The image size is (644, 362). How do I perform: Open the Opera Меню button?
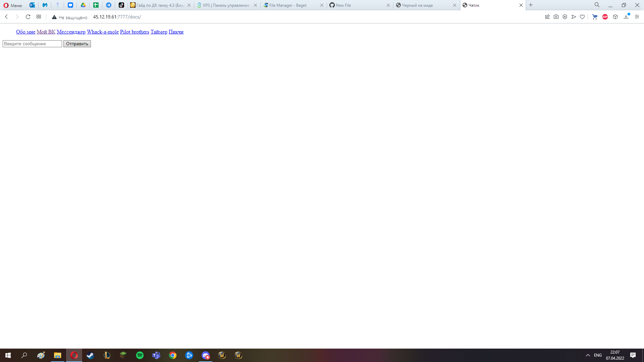pos(13,5)
